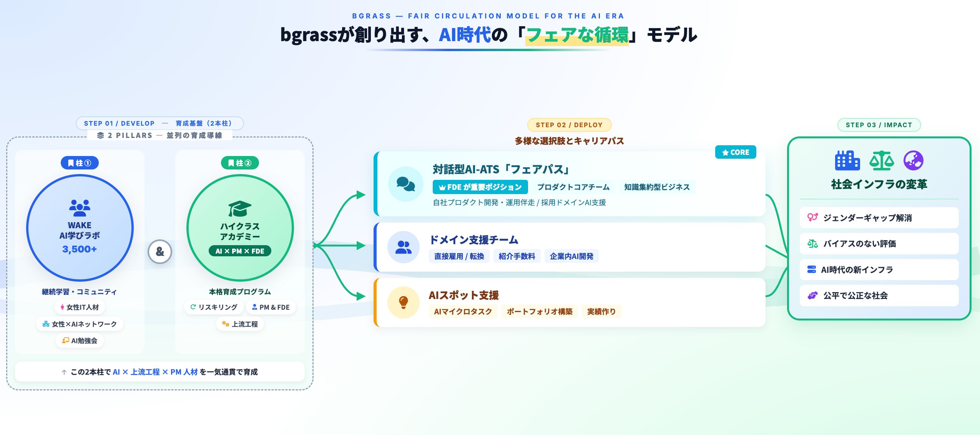Click the 柱① bookmark badge

point(80,163)
